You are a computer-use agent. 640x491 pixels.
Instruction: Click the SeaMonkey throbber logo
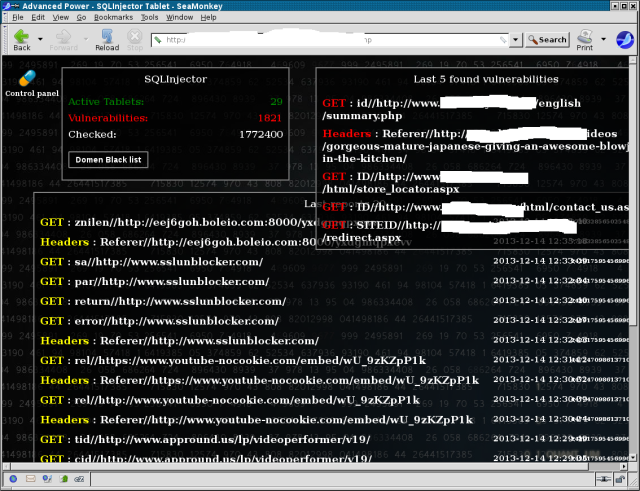tap(625, 40)
